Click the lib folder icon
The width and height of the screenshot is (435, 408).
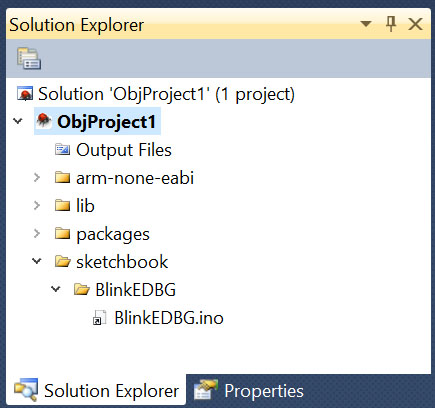[x=62, y=205]
